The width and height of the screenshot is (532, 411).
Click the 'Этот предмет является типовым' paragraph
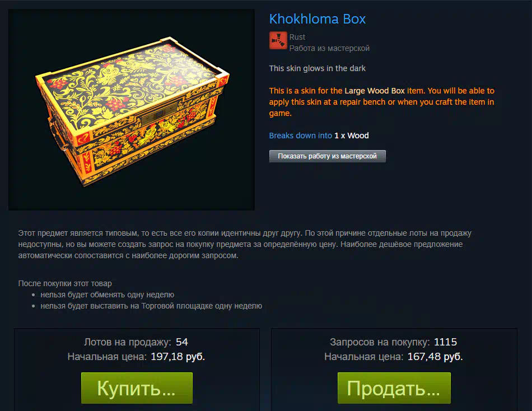[245, 244]
